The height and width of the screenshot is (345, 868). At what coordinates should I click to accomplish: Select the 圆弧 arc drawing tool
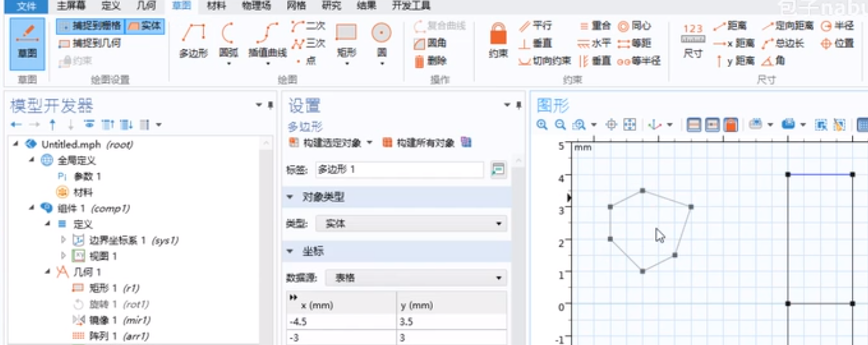[228, 40]
